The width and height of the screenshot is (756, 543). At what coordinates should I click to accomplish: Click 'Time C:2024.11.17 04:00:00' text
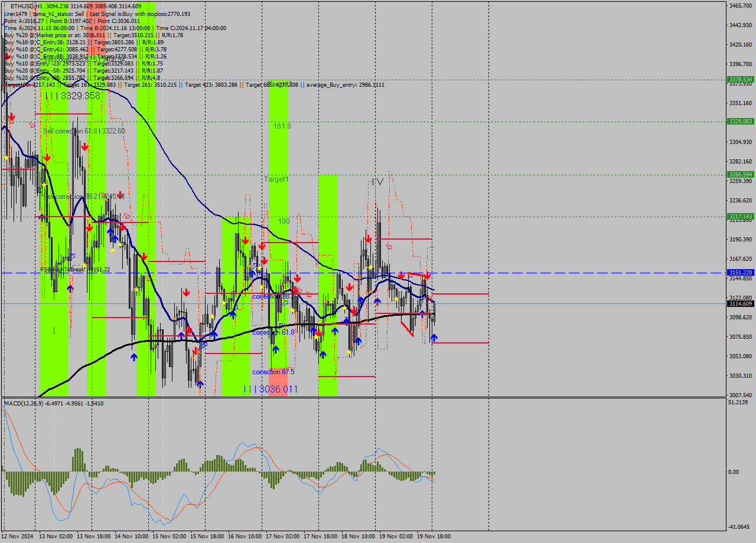click(x=191, y=28)
